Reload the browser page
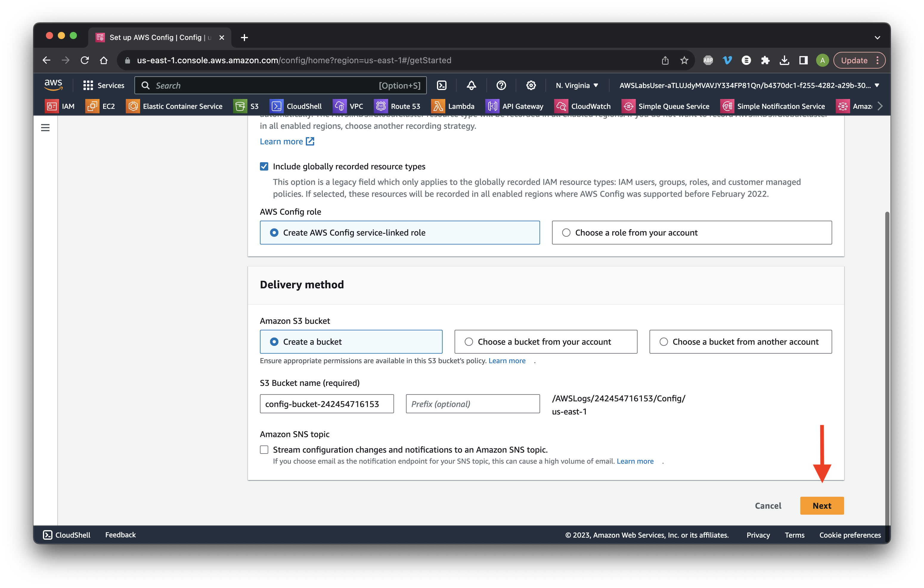The image size is (924, 588). [85, 60]
